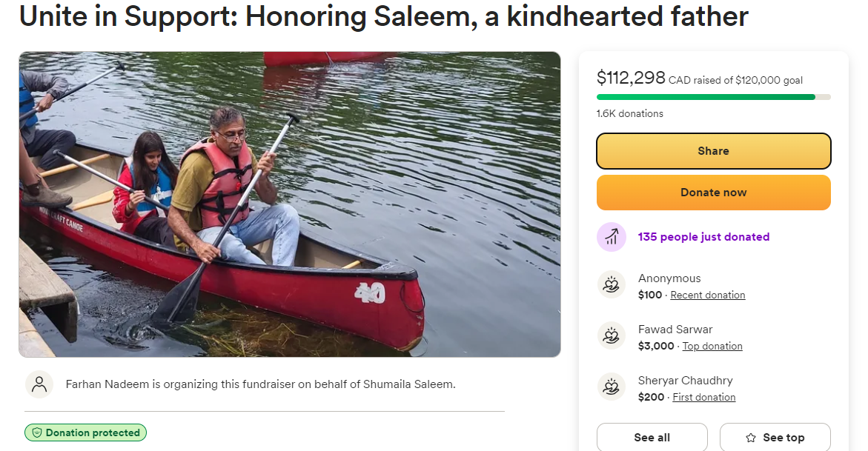
Task: Open the See all donations list
Action: coord(652,438)
